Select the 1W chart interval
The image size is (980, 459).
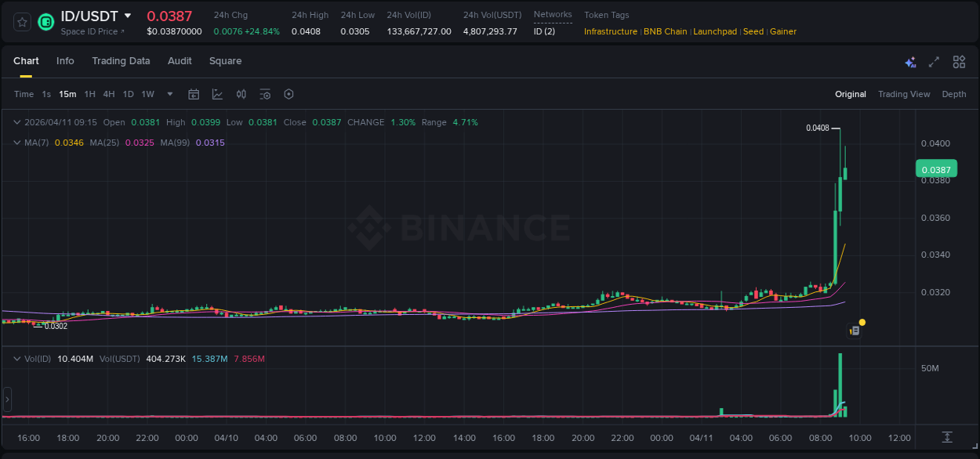[147, 94]
